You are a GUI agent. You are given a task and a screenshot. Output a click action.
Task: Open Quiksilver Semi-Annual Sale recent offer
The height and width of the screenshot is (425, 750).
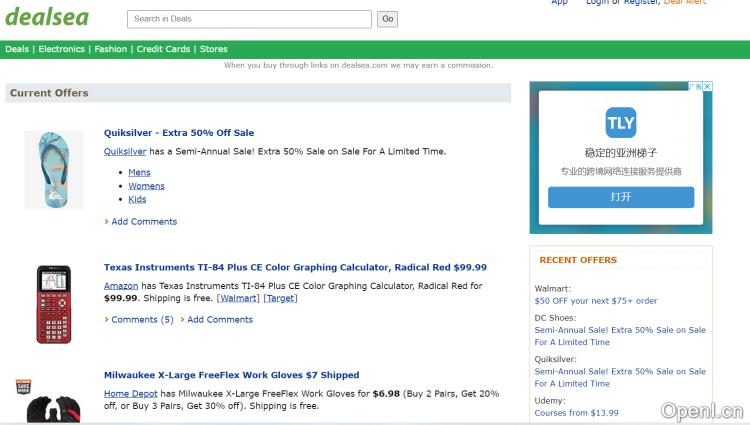click(620, 378)
